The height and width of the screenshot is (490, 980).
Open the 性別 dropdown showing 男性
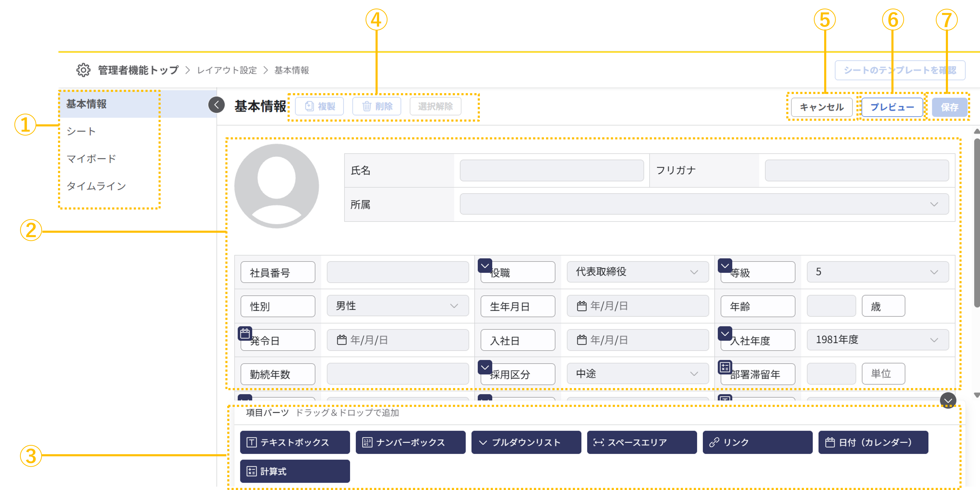(x=398, y=306)
